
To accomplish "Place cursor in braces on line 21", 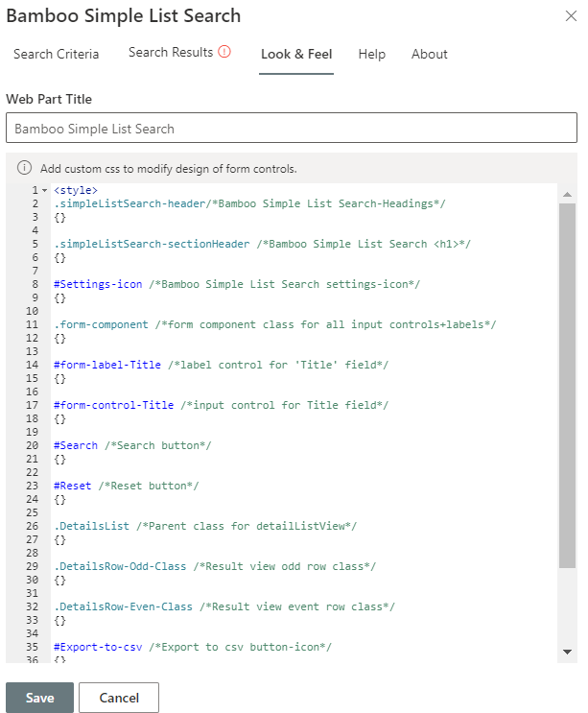I will (x=60, y=460).
